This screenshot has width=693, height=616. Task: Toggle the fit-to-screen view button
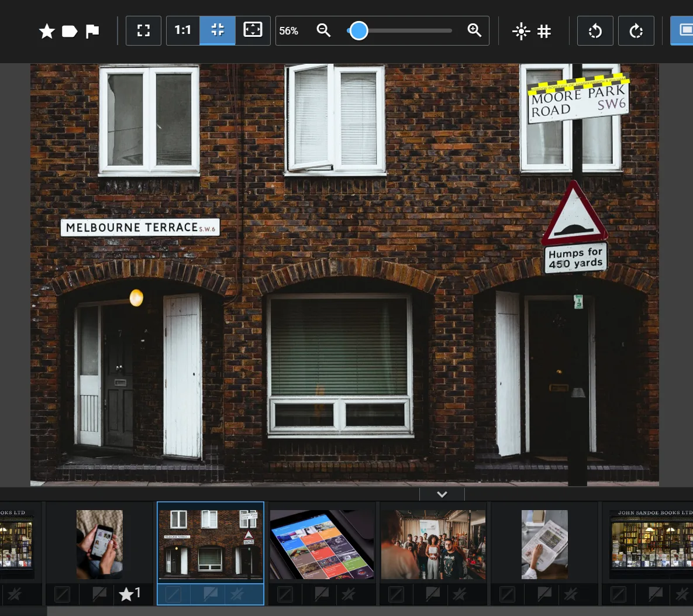[x=218, y=30]
